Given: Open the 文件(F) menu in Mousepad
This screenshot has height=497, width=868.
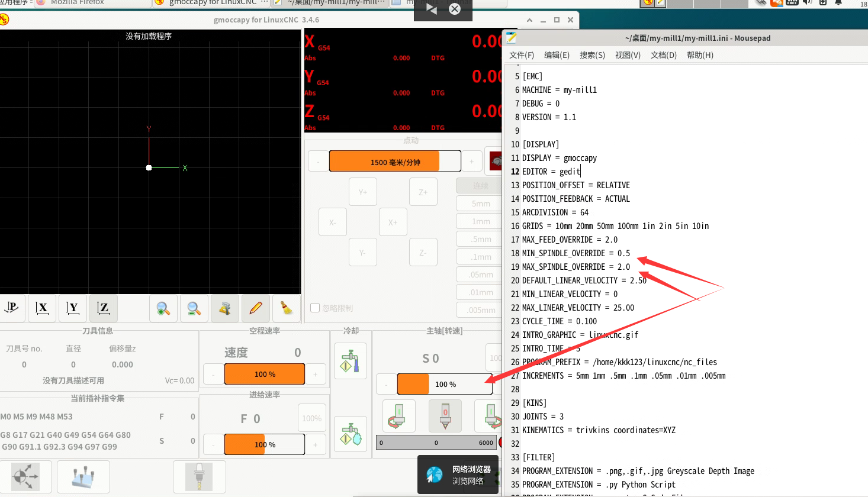Looking at the screenshot, I should [x=521, y=55].
